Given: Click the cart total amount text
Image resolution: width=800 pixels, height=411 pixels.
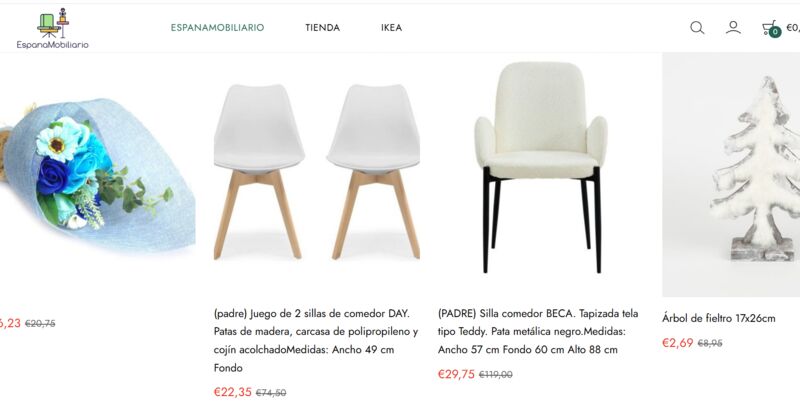Looking at the screenshot, I should coord(793,28).
